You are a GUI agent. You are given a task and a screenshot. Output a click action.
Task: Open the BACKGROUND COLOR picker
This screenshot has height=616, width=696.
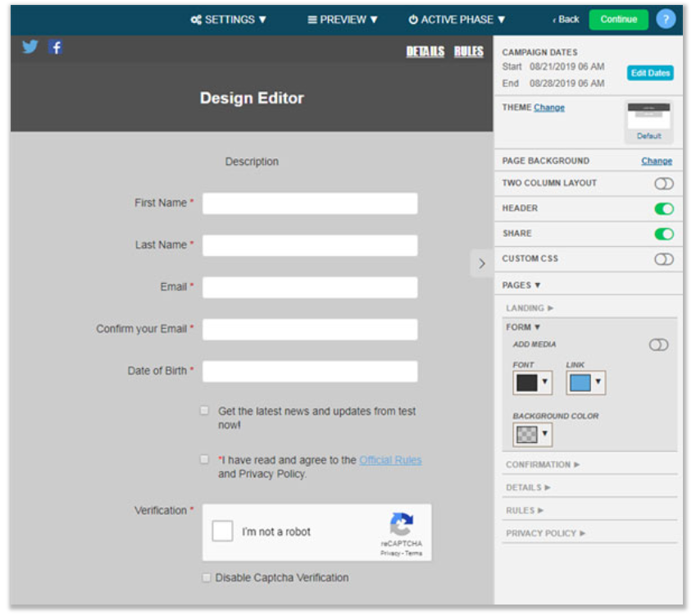click(x=532, y=434)
